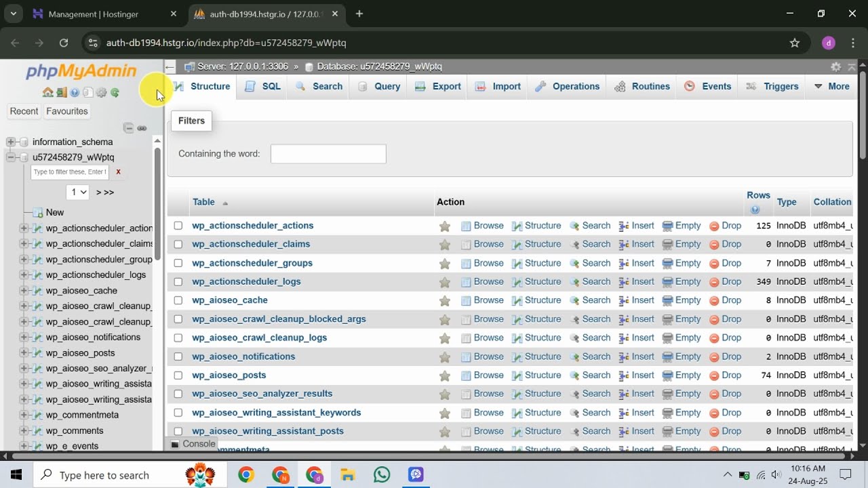
Task: Expand information_schema database in tree
Action: pyautogui.click(x=11, y=142)
